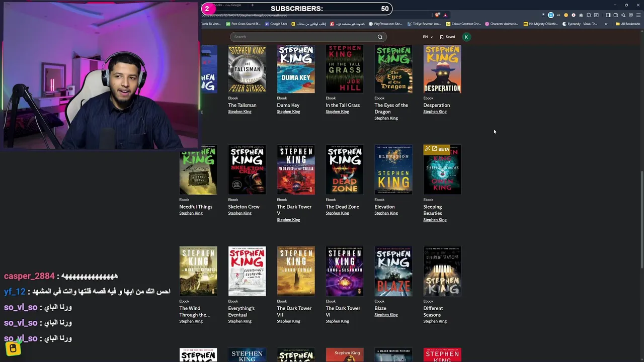Open the Blaze book cover

point(393,271)
